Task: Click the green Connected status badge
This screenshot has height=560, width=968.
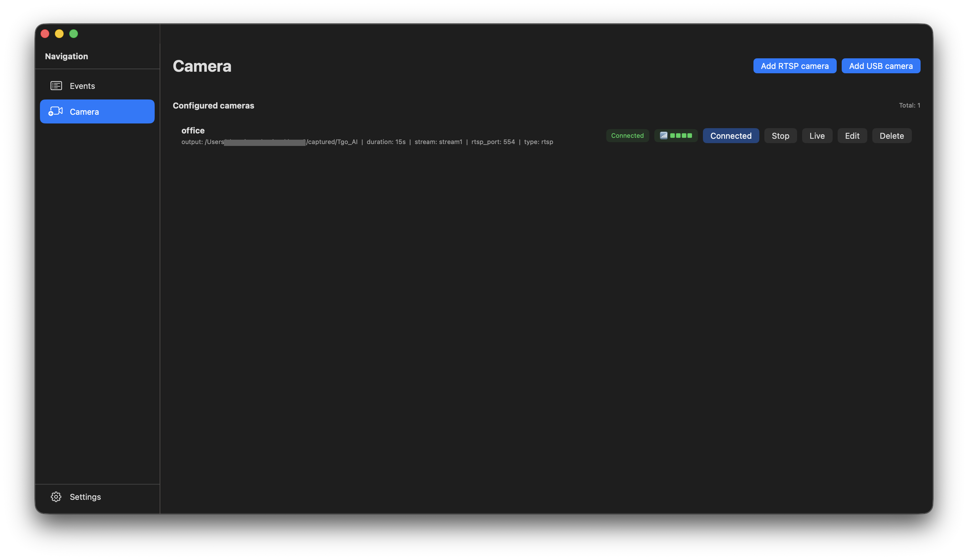Action: pyautogui.click(x=627, y=136)
